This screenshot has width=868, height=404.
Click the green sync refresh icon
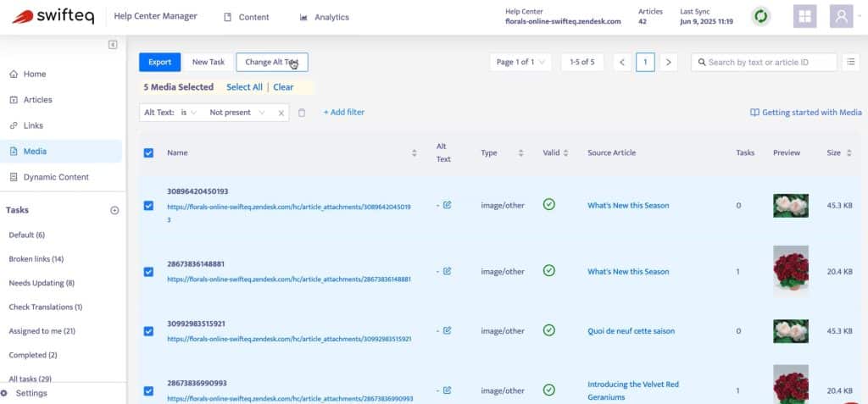click(x=761, y=17)
